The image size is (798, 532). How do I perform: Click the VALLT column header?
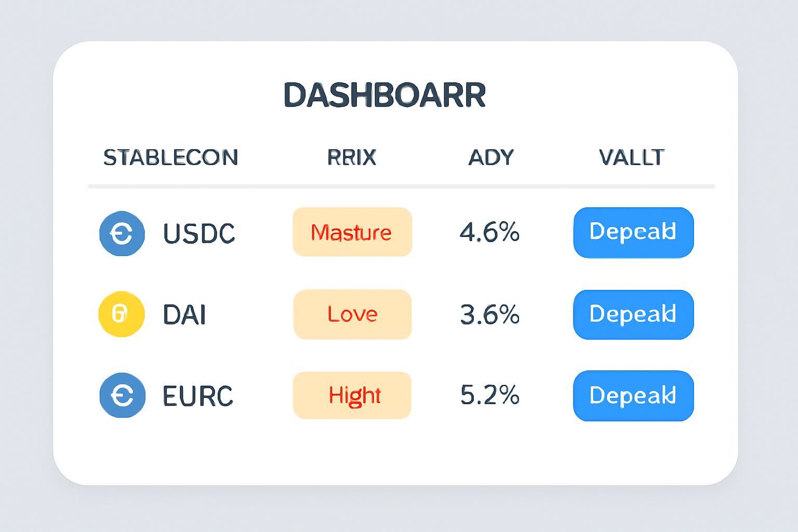pyautogui.click(x=631, y=157)
